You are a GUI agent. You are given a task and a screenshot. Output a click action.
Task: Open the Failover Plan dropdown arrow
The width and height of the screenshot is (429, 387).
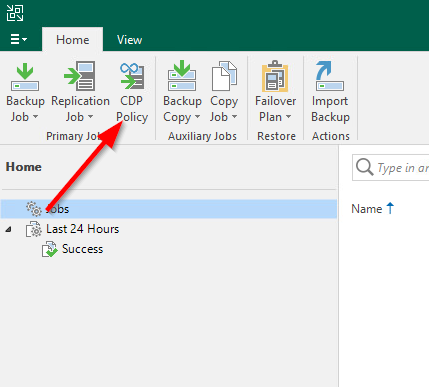pyautogui.click(x=288, y=117)
